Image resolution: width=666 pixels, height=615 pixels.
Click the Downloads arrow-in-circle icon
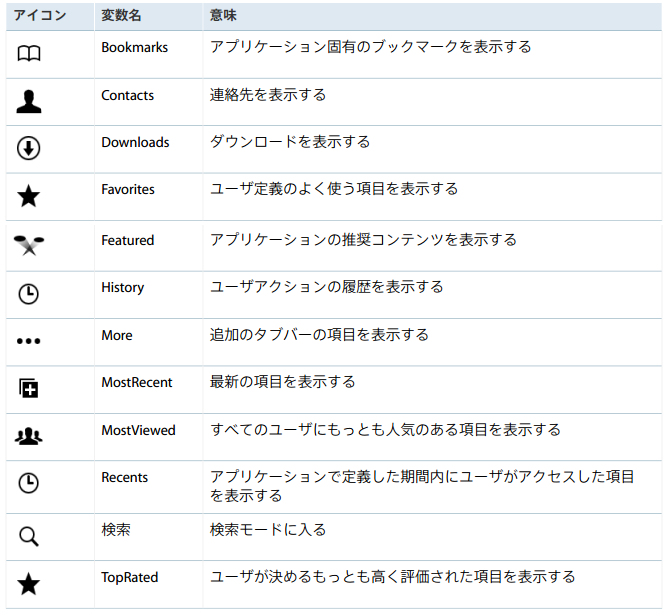coord(28,148)
